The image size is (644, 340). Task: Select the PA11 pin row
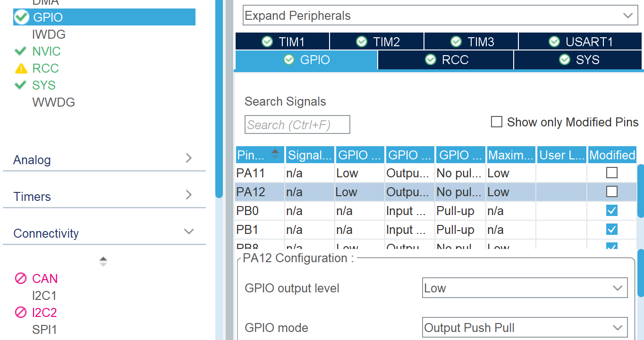point(436,173)
